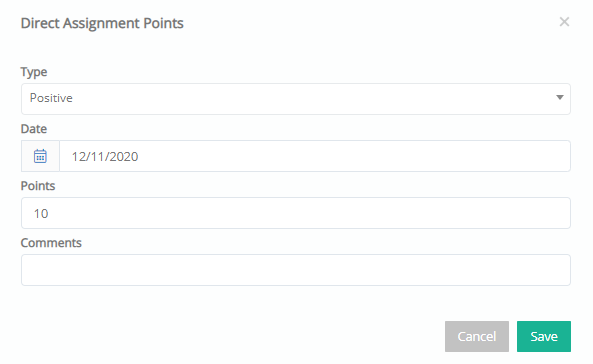Click the Date field label

(34, 129)
